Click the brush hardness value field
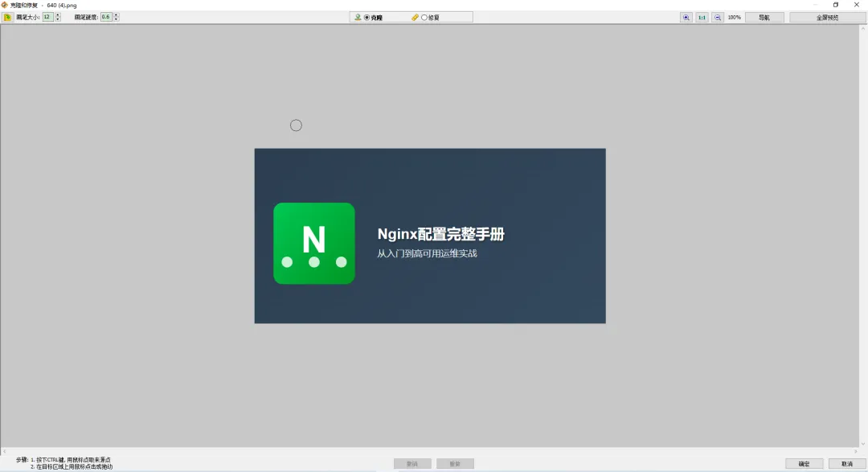The width and height of the screenshot is (868, 472). pyautogui.click(x=106, y=17)
